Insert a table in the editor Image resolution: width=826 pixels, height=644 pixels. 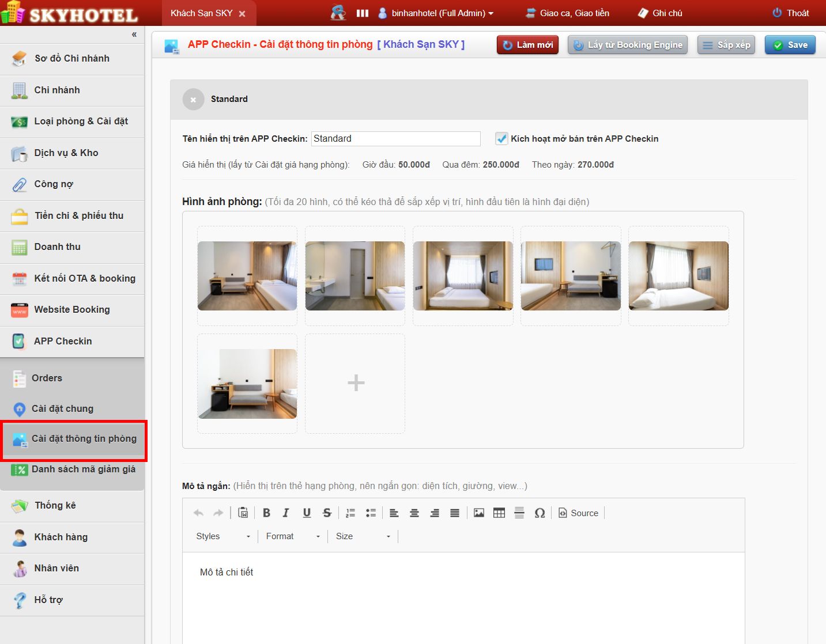click(499, 513)
